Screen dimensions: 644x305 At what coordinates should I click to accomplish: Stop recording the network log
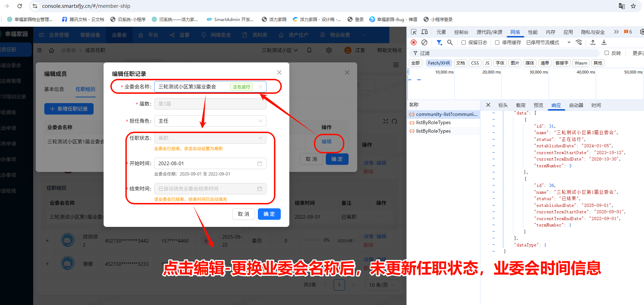(414, 42)
